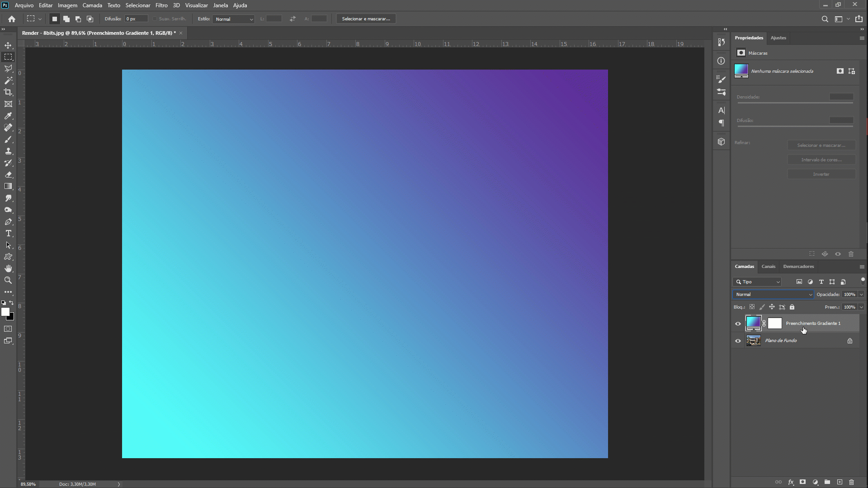The height and width of the screenshot is (488, 868).
Task: Hide the Preenchimento Gradiente 1 layer
Action: pos(738,324)
